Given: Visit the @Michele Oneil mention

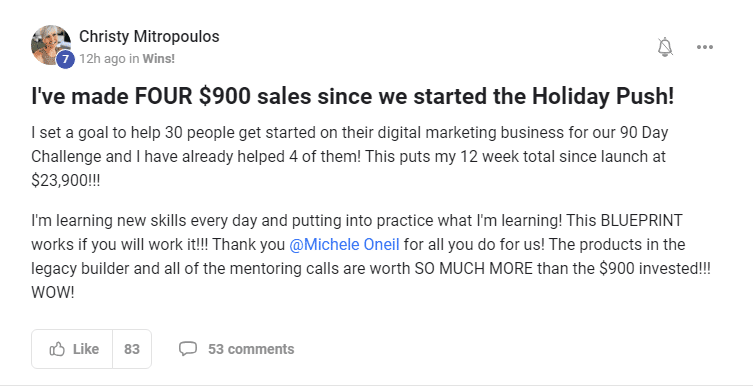Looking at the screenshot, I should click(x=344, y=244).
